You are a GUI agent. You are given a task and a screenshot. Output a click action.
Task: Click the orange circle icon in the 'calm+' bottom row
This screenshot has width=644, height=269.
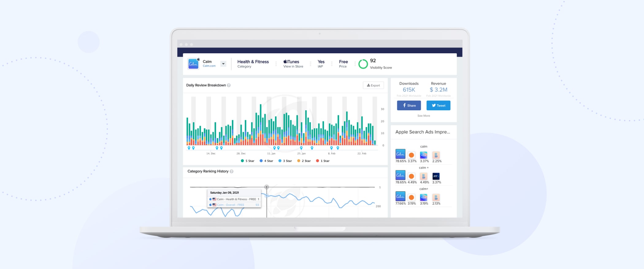pos(411,197)
